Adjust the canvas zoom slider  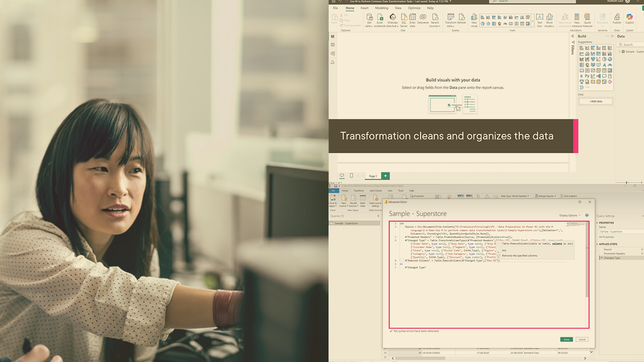point(626,183)
